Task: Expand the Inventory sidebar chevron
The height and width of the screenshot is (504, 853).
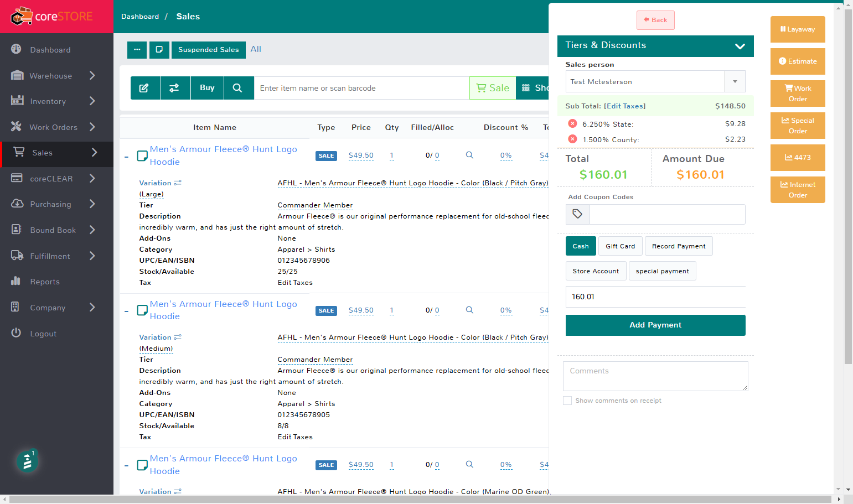Action: pyautogui.click(x=92, y=101)
